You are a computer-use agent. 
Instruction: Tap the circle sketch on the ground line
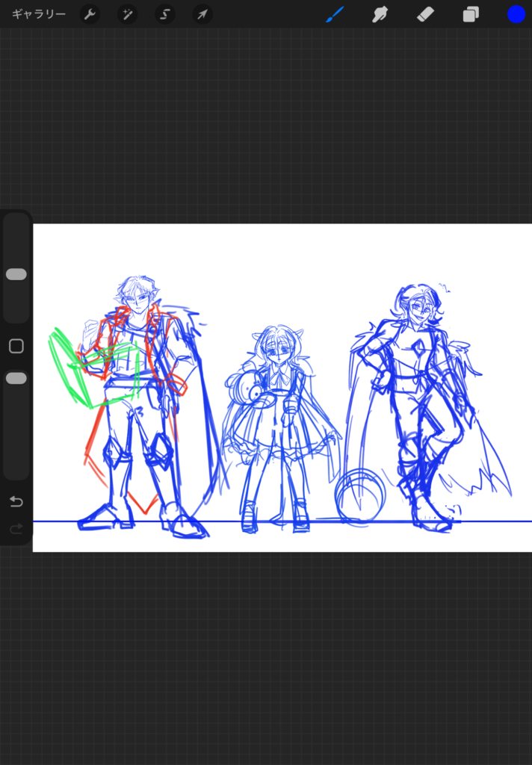point(360,493)
